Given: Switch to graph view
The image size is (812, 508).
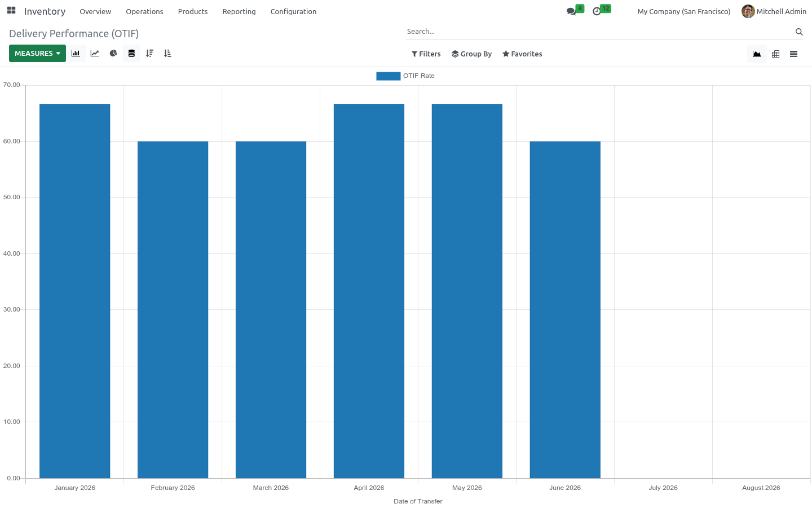Looking at the screenshot, I should pos(757,54).
